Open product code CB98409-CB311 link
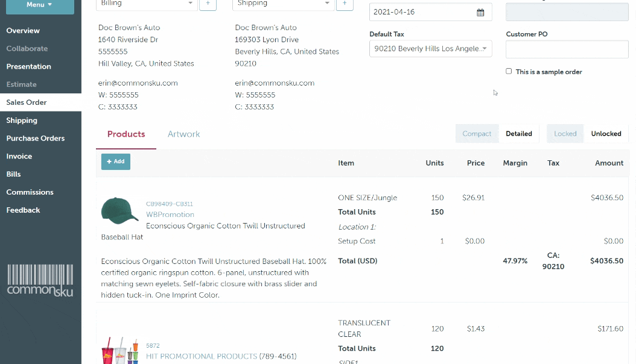 [x=170, y=204]
